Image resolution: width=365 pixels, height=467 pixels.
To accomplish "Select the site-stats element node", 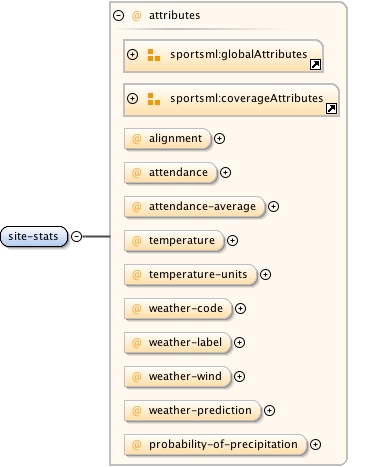I will pyautogui.click(x=34, y=236).
